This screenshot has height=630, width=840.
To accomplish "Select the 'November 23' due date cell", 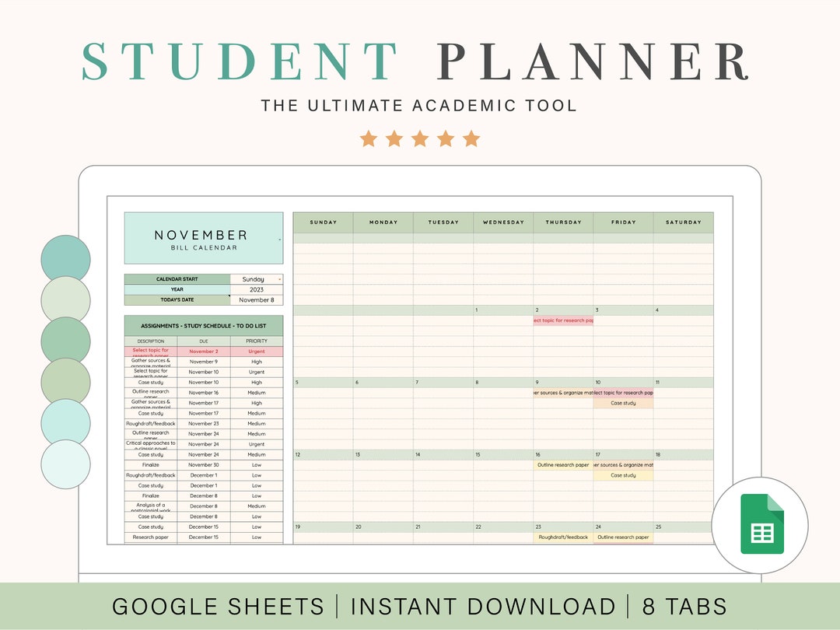I will (204, 424).
